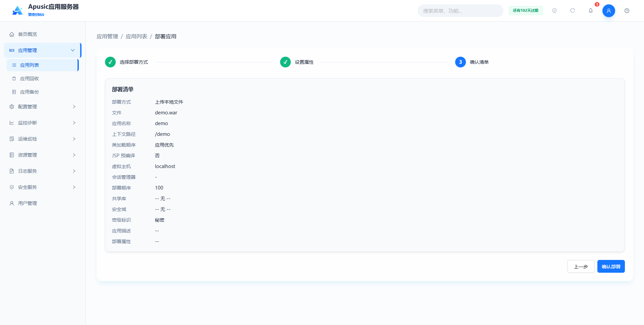Screen dimensions: 644x325
Task: Click the 应用管理 breadcrumb link
Action: pos(107,37)
